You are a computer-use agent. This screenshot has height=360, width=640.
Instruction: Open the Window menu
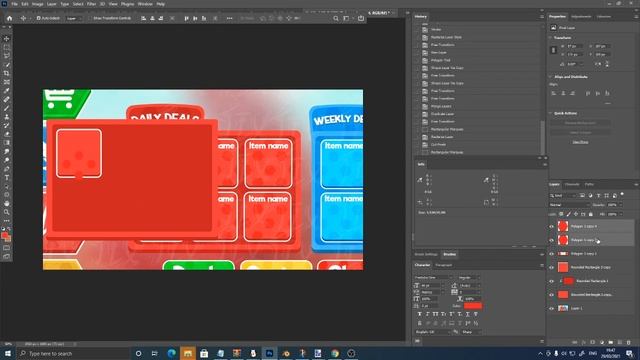point(145,4)
